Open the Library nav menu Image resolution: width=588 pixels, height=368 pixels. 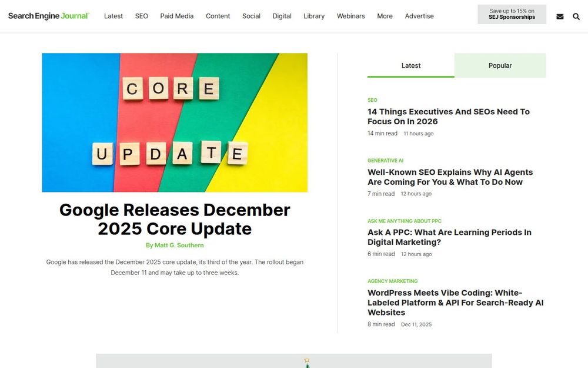[x=314, y=16]
